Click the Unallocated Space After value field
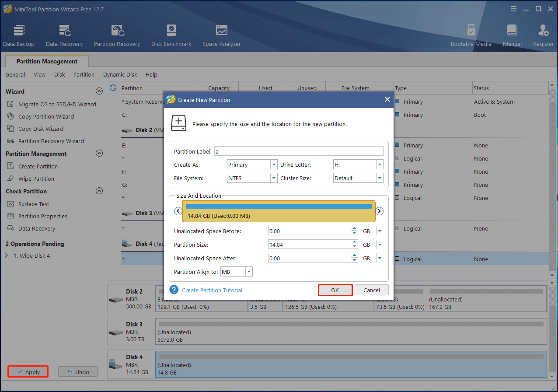The width and height of the screenshot is (558, 392). [x=309, y=258]
